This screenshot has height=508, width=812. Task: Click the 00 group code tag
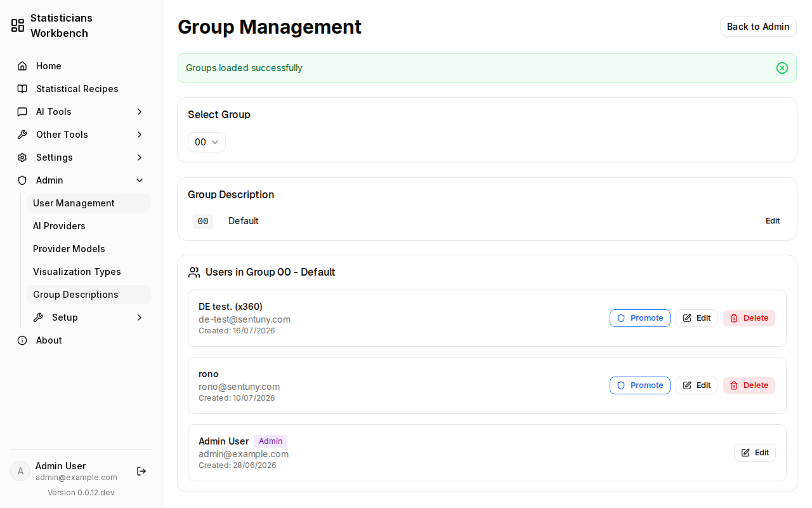(203, 222)
